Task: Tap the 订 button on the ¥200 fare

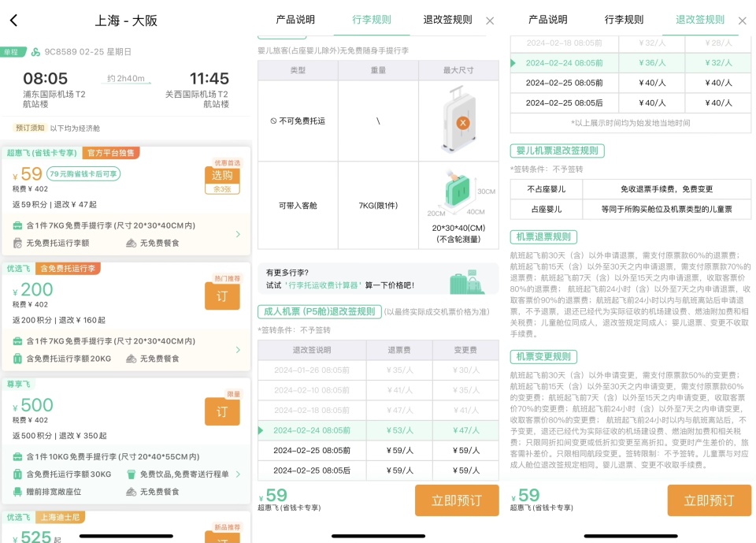Action: 221,296
